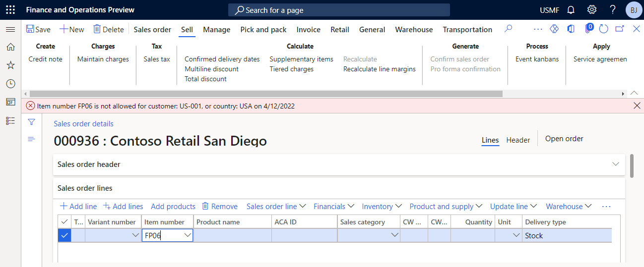
Task: Open the Variant number dropdown
Action: pyautogui.click(x=135, y=236)
